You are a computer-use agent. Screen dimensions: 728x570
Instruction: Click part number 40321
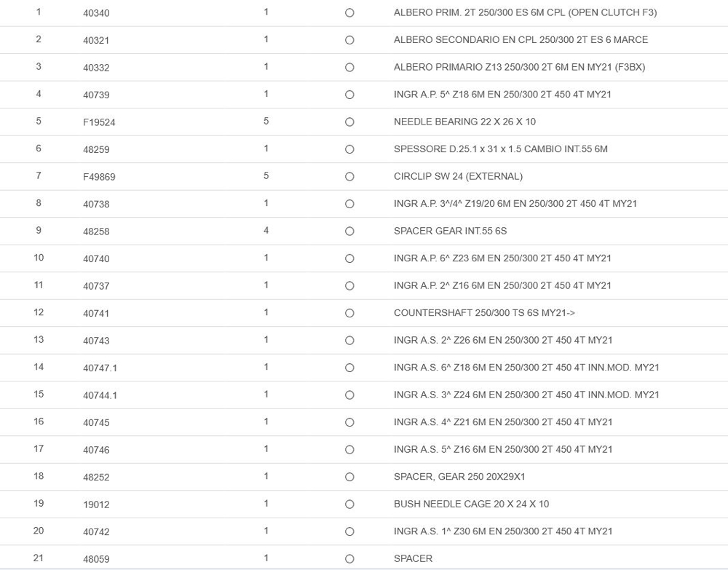tap(96, 40)
